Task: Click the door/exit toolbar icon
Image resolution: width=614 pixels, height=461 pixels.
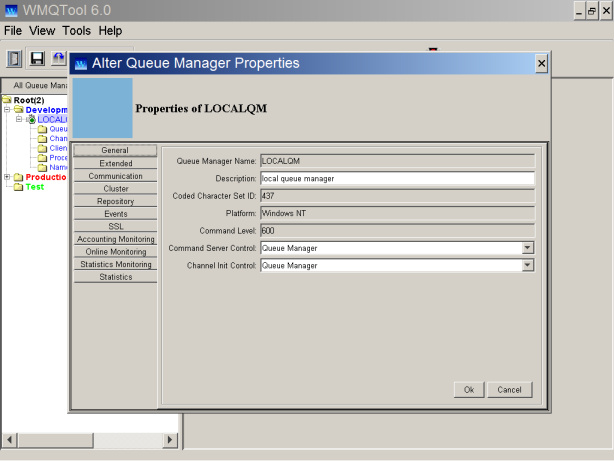Action: tap(14, 59)
